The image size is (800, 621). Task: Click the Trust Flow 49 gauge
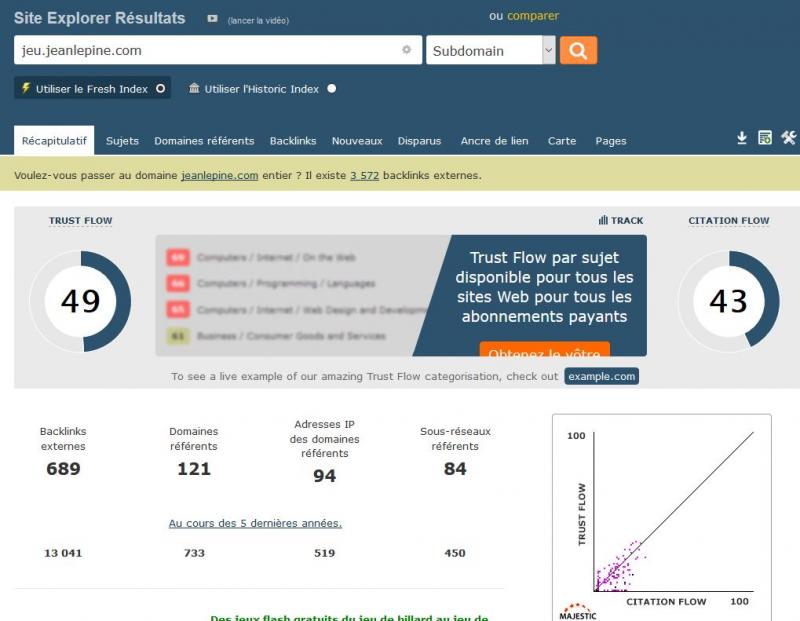[80, 301]
